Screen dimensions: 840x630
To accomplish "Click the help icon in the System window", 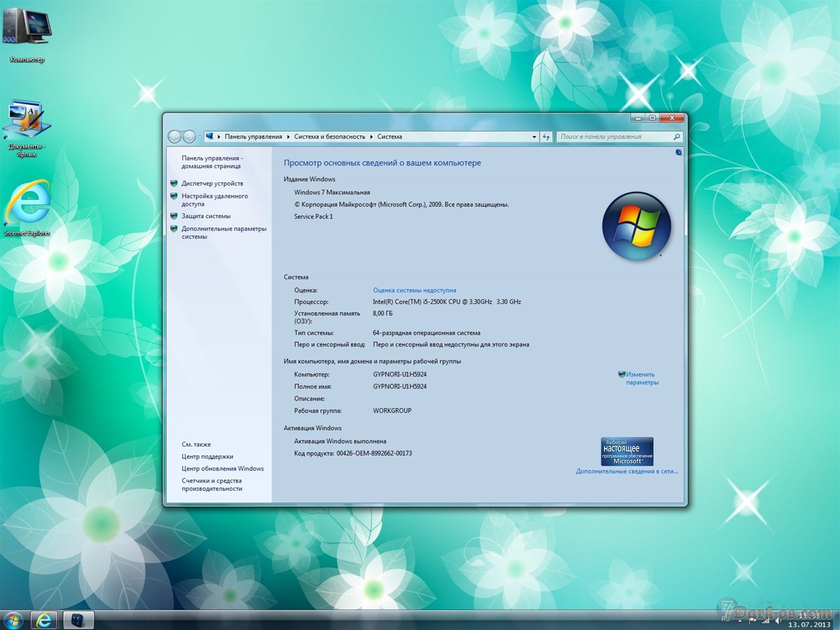I will [x=678, y=152].
